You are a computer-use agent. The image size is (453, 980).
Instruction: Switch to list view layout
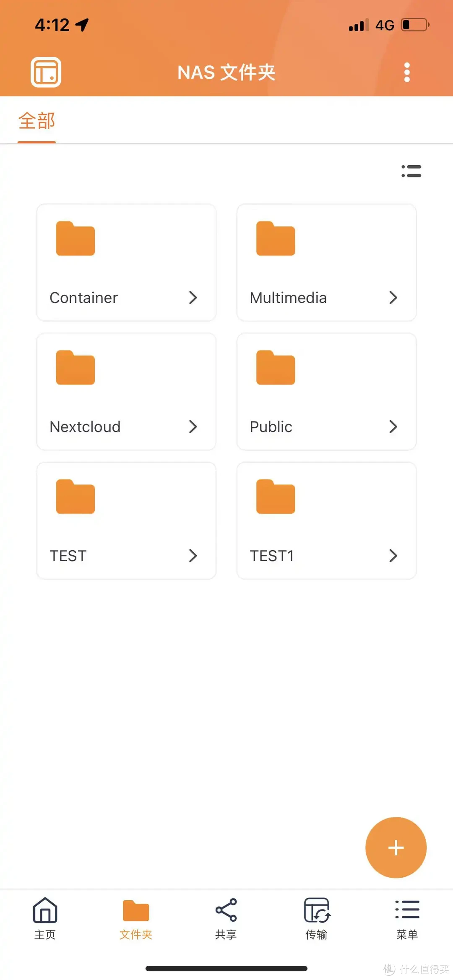point(411,171)
